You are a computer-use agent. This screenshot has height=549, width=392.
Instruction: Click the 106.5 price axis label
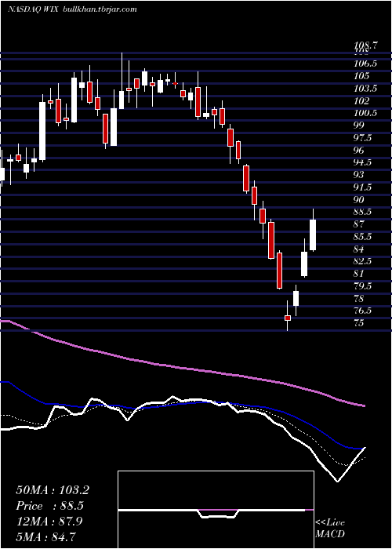tap(366, 64)
